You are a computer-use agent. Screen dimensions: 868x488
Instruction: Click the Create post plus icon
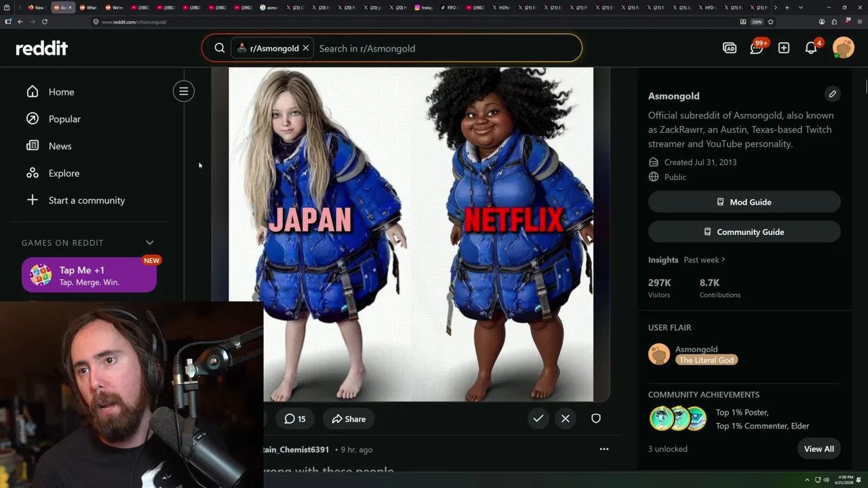784,48
